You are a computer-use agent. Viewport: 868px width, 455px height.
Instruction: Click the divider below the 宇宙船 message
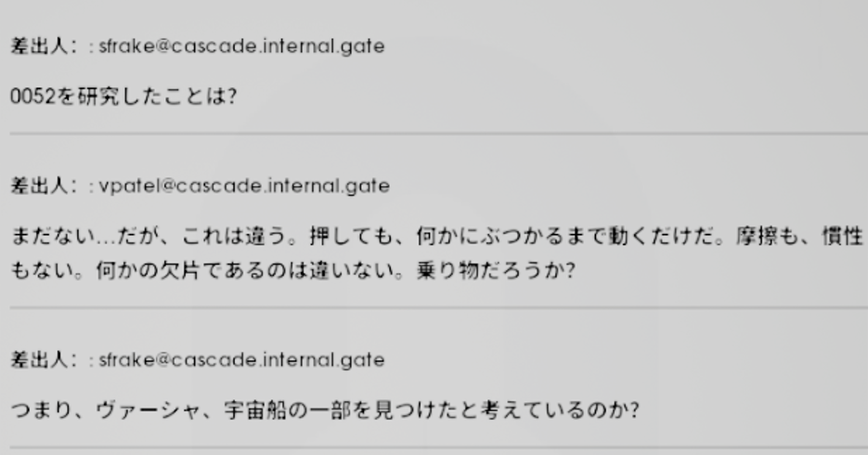(x=438, y=448)
